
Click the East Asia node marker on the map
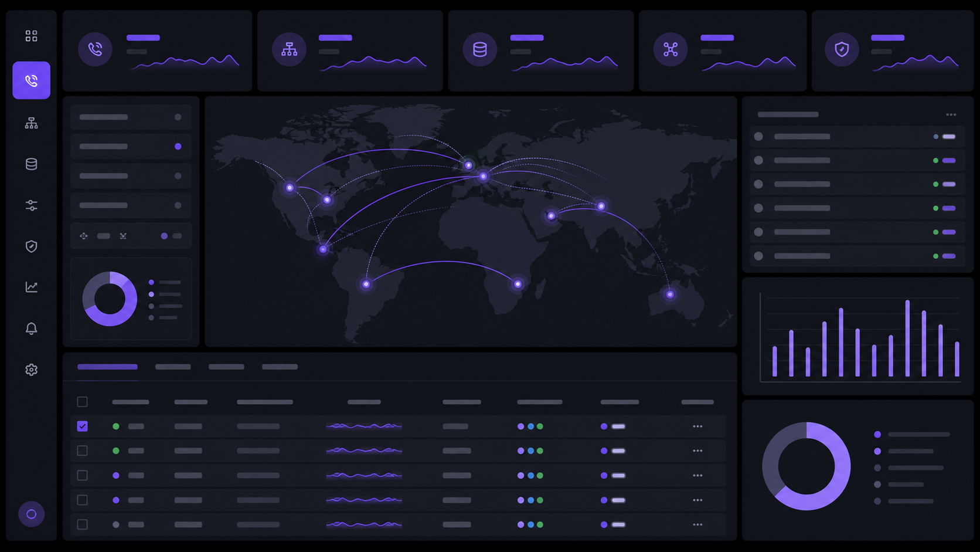click(601, 206)
